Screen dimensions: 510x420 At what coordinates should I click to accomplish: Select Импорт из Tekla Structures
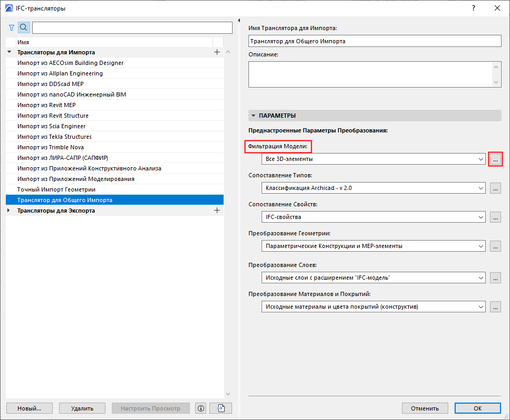(114, 137)
